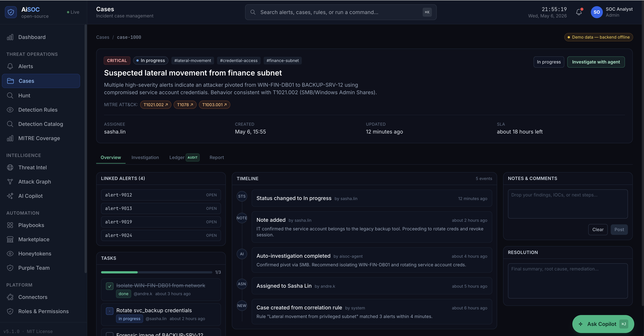Click the Connectors puzzle icon

(x=10, y=297)
